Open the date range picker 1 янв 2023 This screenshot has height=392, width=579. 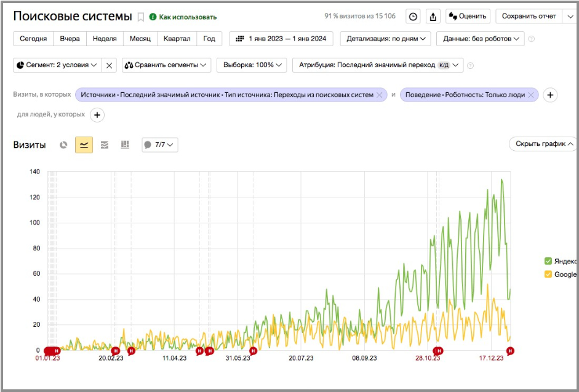281,39
